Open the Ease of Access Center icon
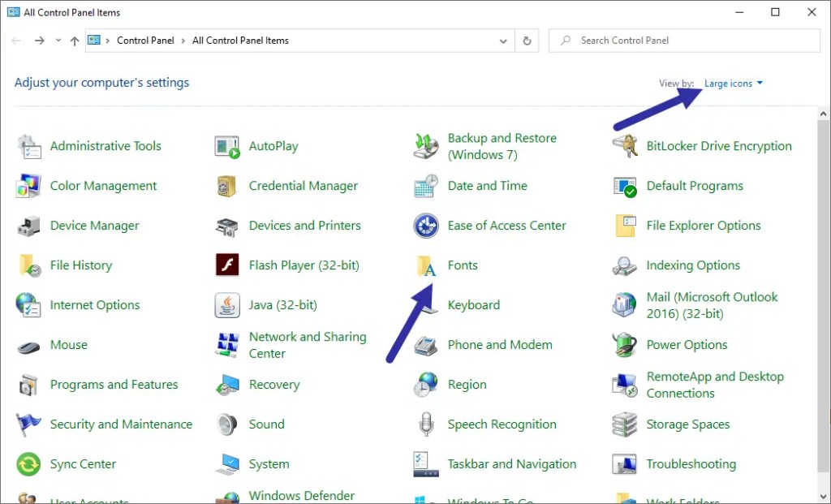The height and width of the screenshot is (504, 831). 426,226
